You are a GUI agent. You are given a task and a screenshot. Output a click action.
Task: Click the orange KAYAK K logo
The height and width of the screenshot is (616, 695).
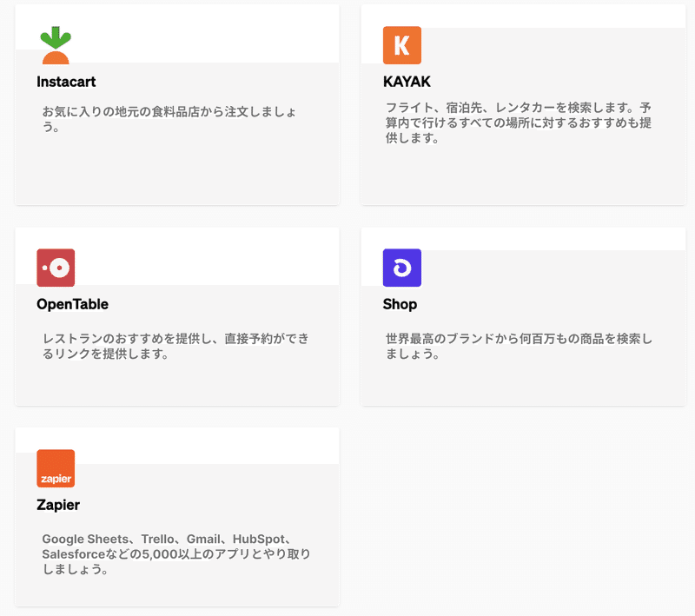(x=402, y=45)
